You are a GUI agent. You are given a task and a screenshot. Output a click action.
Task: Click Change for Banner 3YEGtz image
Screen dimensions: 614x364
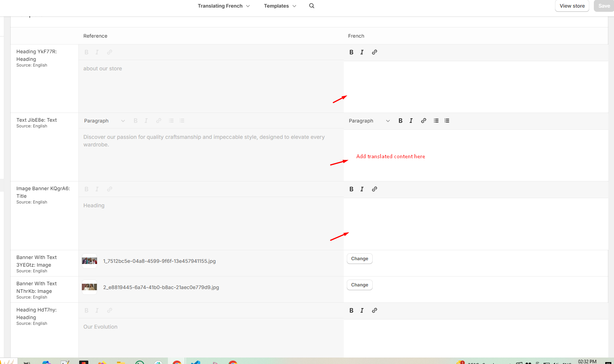pyautogui.click(x=359, y=259)
